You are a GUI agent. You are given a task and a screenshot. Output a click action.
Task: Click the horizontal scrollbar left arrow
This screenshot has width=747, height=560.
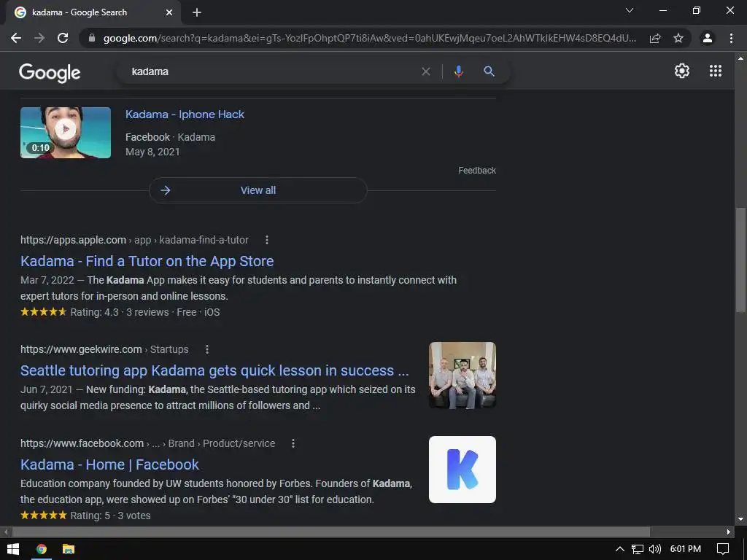click(6, 532)
